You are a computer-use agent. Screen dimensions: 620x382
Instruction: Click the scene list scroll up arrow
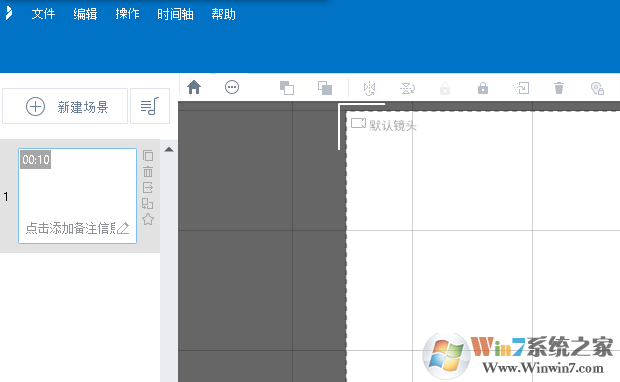[169, 149]
